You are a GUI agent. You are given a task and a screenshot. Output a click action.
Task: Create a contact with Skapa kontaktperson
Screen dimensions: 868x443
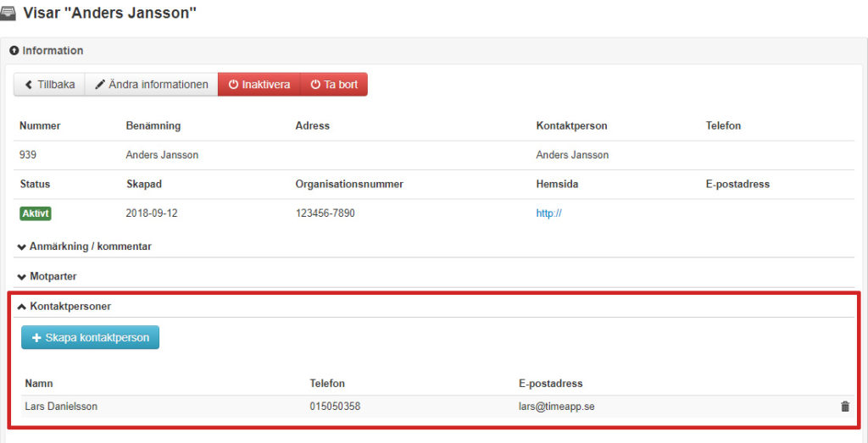click(x=90, y=337)
